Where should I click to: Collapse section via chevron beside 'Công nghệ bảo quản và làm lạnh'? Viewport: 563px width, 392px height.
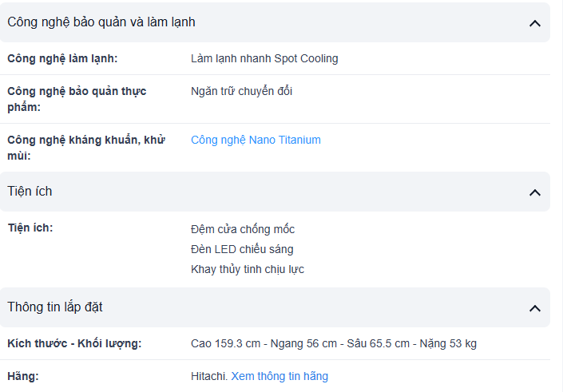tap(534, 24)
